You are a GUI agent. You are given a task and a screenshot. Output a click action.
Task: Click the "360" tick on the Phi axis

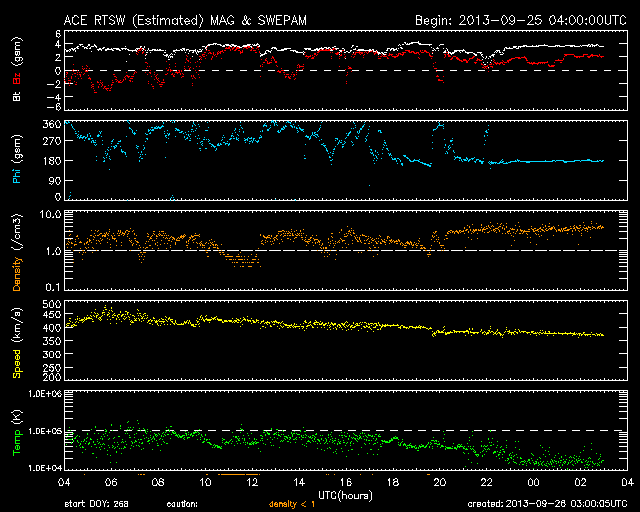52,124
